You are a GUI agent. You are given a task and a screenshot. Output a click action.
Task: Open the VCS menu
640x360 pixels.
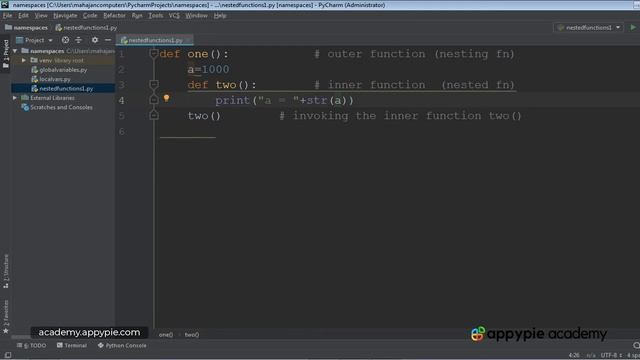click(174, 16)
